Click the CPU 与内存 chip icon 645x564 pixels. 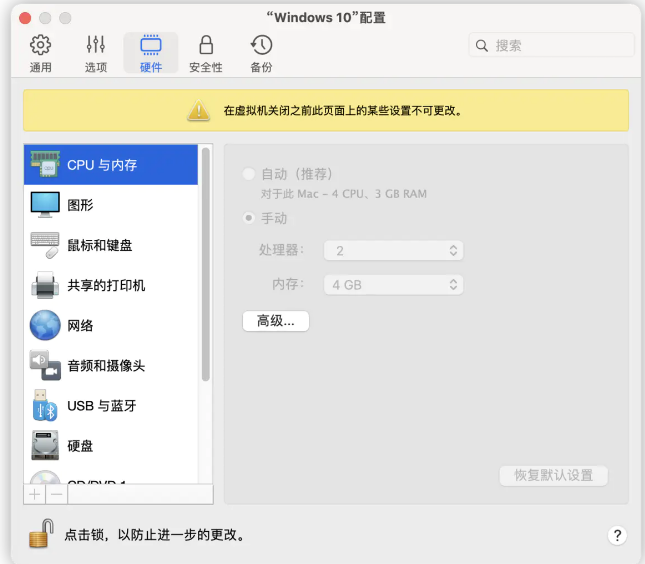(x=45, y=164)
